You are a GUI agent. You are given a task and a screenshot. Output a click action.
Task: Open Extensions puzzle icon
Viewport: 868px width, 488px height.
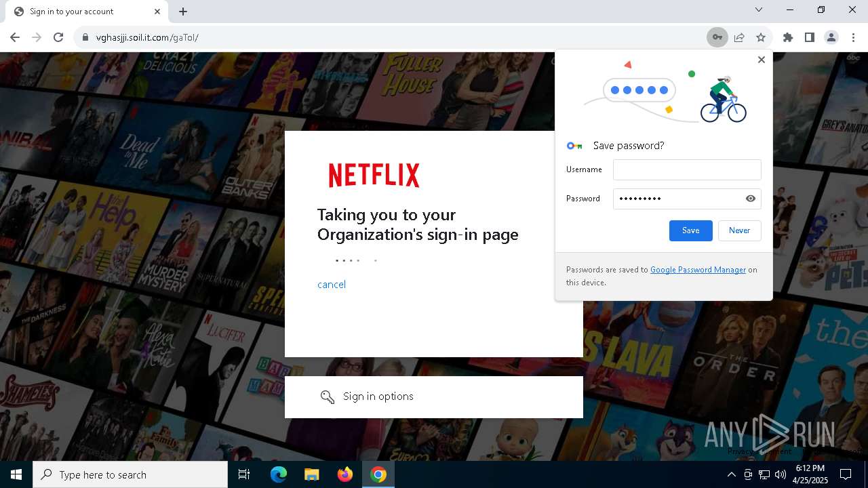click(788, 37)
